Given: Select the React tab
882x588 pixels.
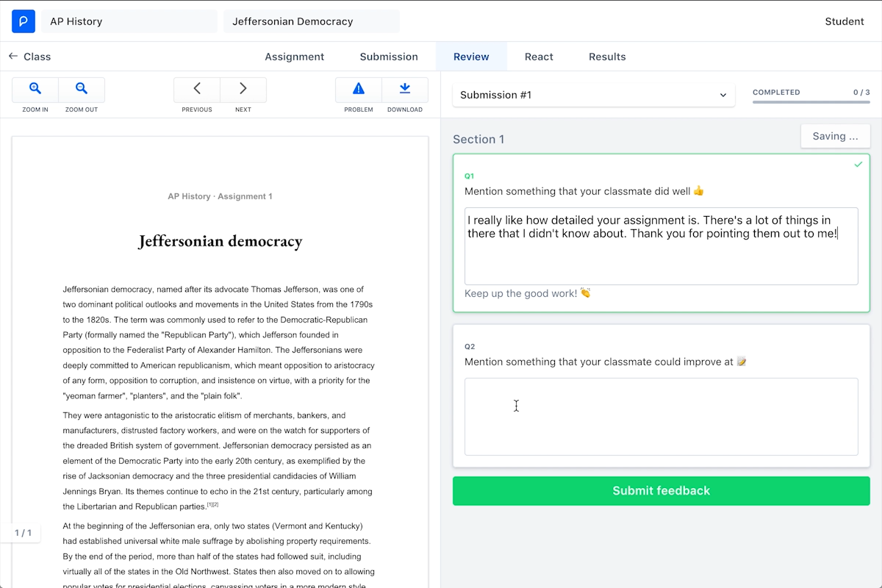Looking at the screenshot, I should point(539,57).
